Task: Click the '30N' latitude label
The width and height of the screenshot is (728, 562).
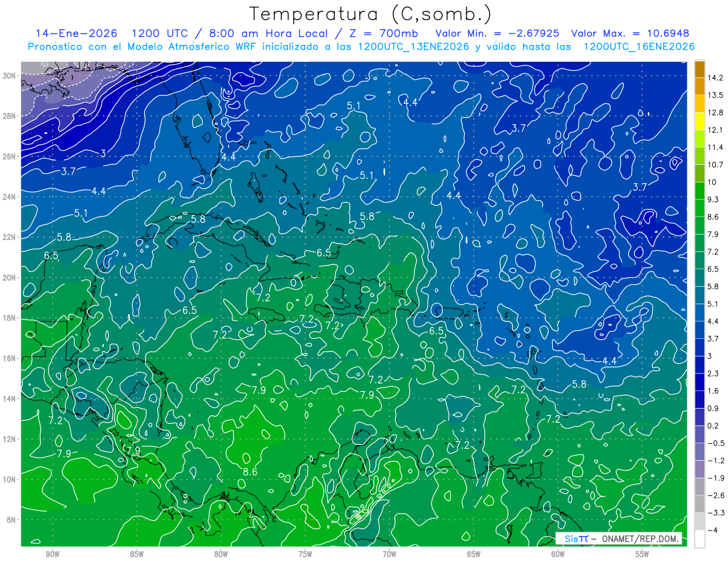Action: tap(9, 76)
